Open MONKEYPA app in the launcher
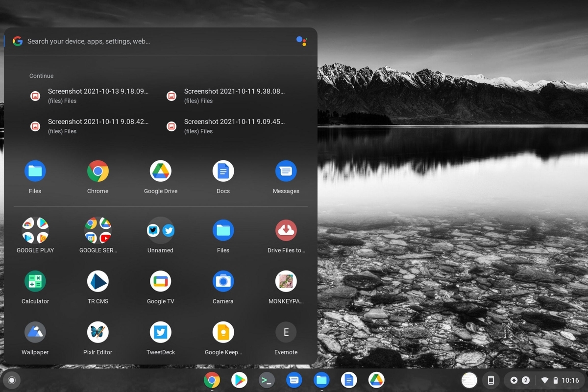This screenshot has height=392, width=588. (x=286, y=281)
